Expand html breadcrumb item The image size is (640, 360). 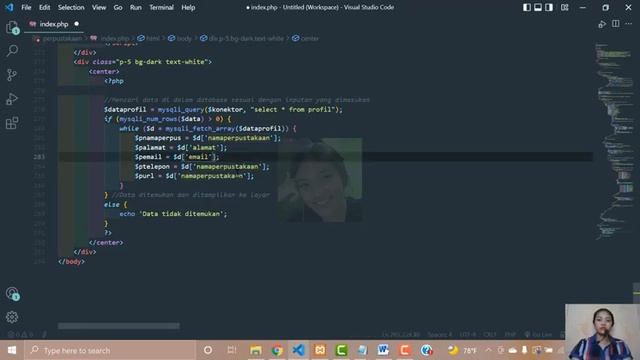(153, 38)
